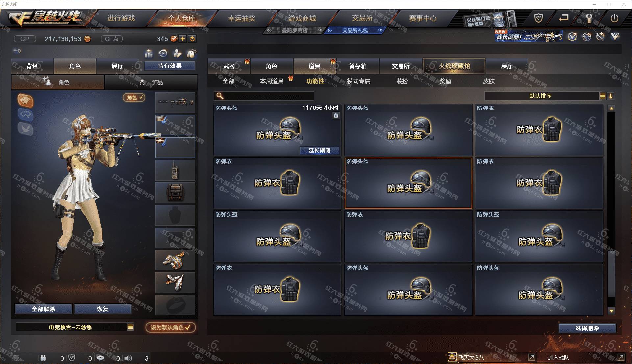Screen dimensions: 632x364
Task: Switch to the 游戏商城 tab
Action: click(302, 18)
